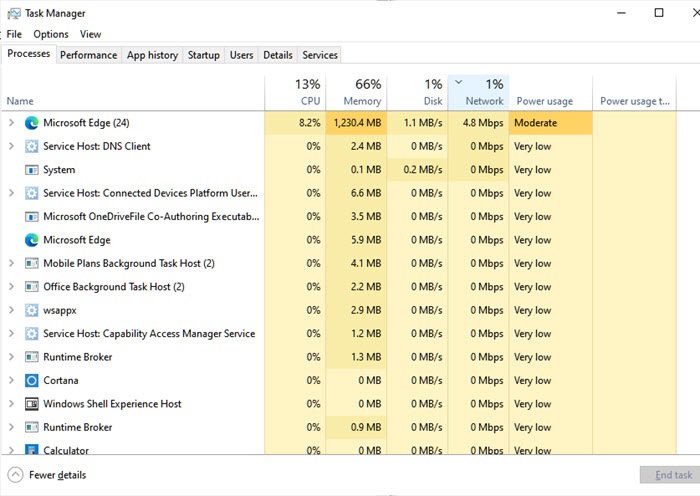Viewport: 700px width, 496px height.
Task: Expand Service Host: DNS Client
Action: pyautogui.click(x=12, y=146)
